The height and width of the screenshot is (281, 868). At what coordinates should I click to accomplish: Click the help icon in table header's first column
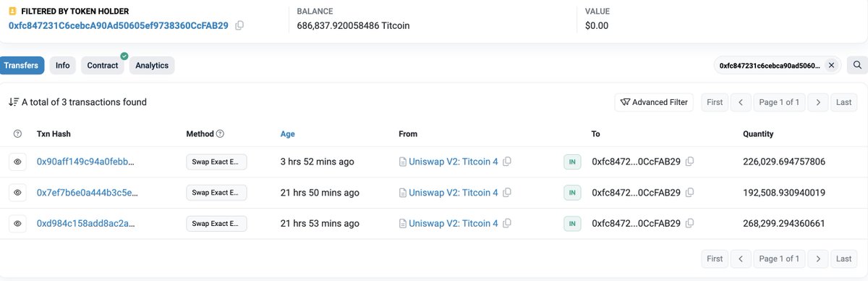tap(17, 134)
